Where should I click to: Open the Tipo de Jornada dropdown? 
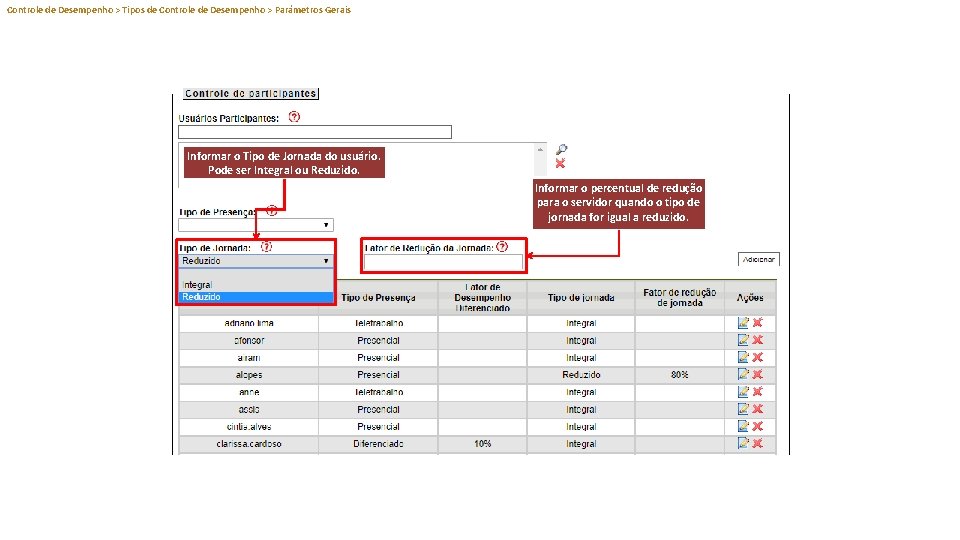pyautogui.click(x=256, y=261)
